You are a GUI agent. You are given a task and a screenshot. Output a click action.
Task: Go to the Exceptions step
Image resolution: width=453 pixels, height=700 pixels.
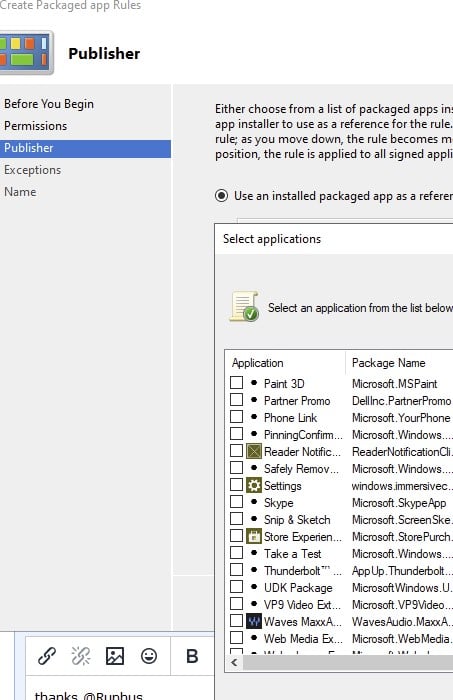pos(32,170)
